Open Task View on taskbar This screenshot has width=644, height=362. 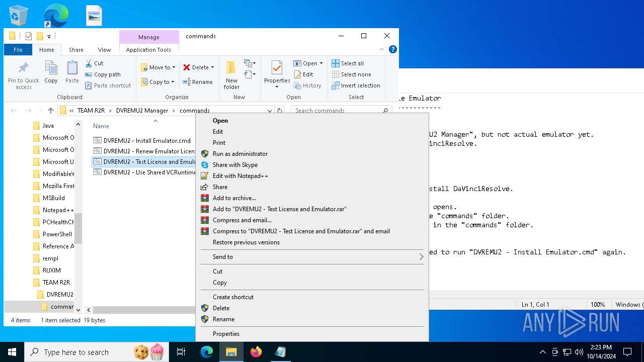[181, 352]
